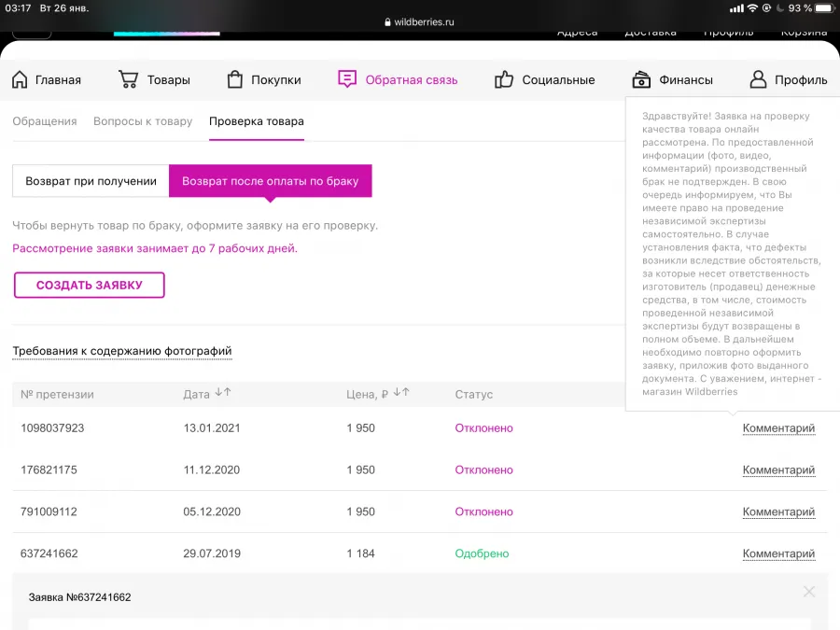
Task: Open the Товары cart icon
Action: click(128, 79)
